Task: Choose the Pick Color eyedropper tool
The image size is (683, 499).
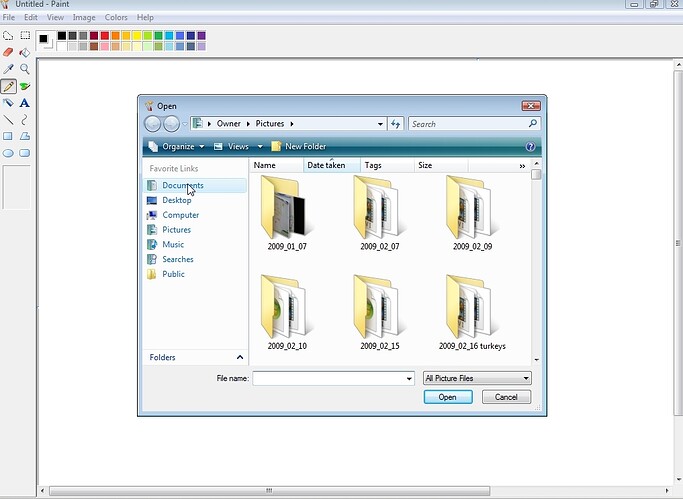Action: (8, 69)
